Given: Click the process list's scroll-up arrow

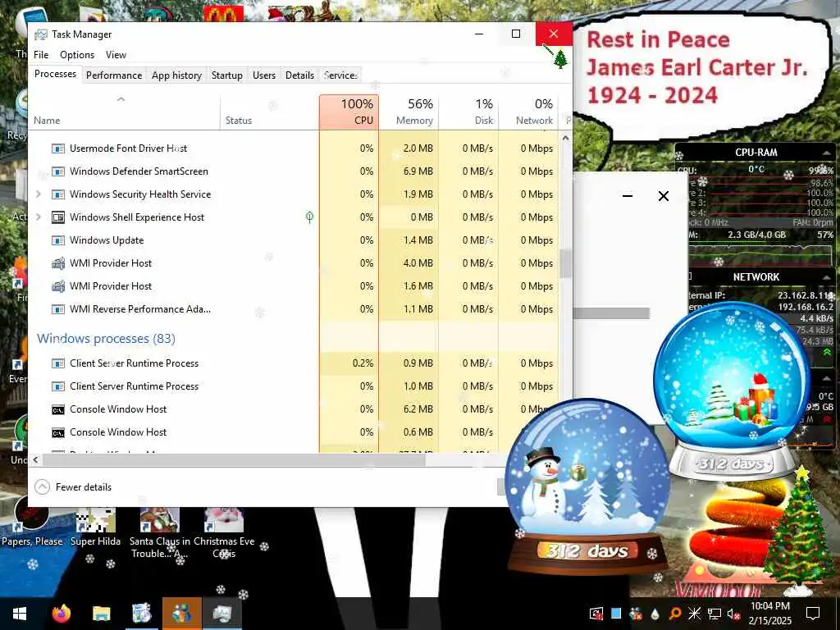Looking at the screenshot, I should [565, 138].
